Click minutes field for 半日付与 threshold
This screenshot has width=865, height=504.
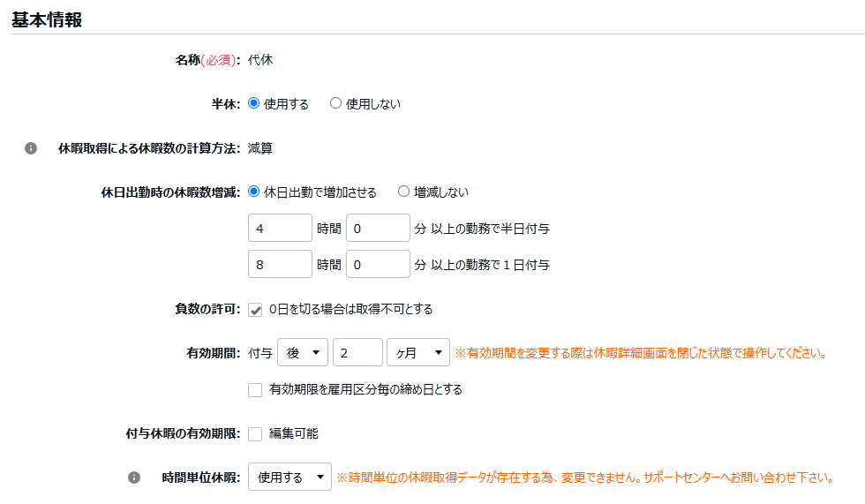coord(378,229)
